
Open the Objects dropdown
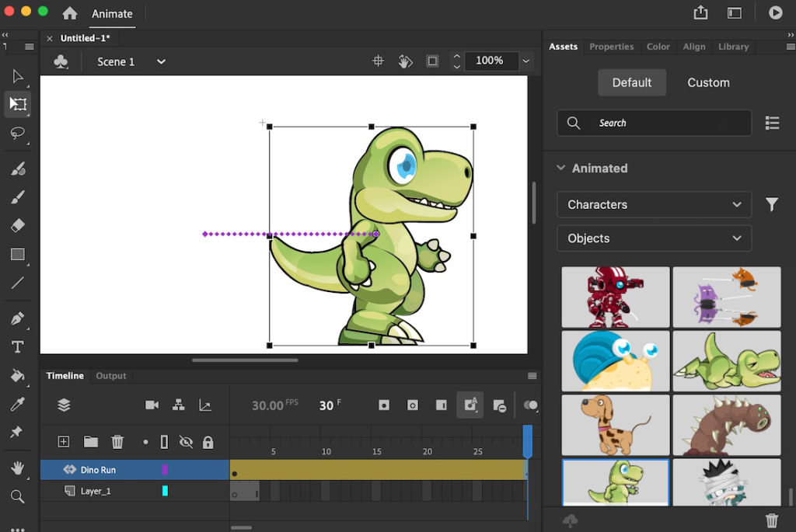(654, 238)
